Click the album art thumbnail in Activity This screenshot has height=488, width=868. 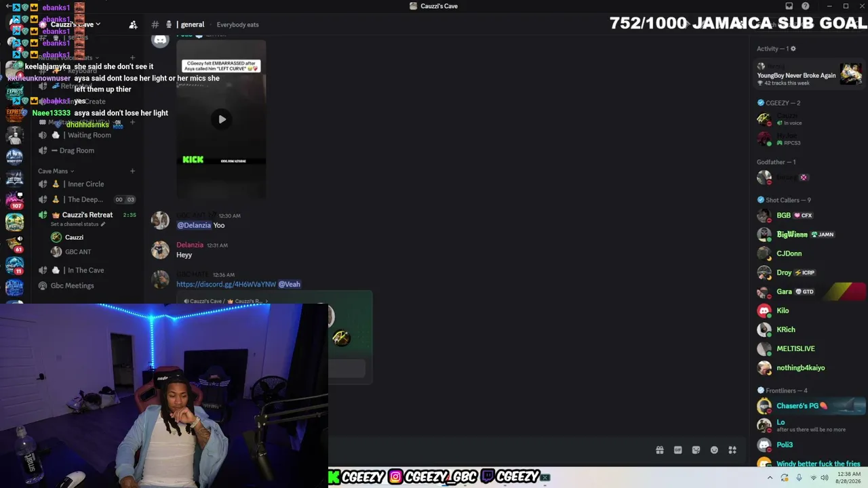tap(850, 74)
